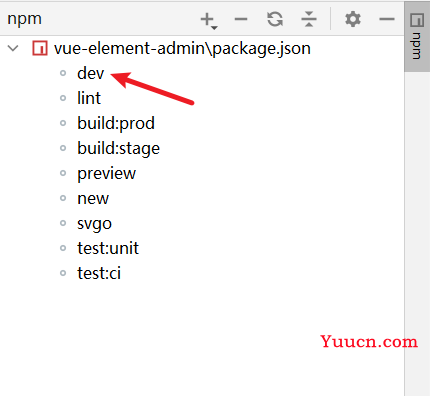The width and height of the screenshot is (430, 396).
Task: Click the npm panel title
Action: point(24,19)
